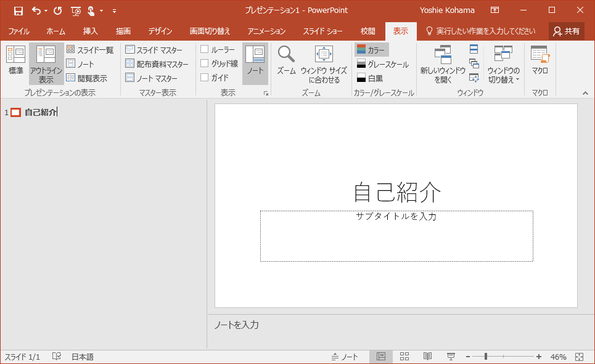The width and height of the screenshot is (595, 364).
Task: Click the Save icon in quick access toolbar
Action: tap(18, 10)
